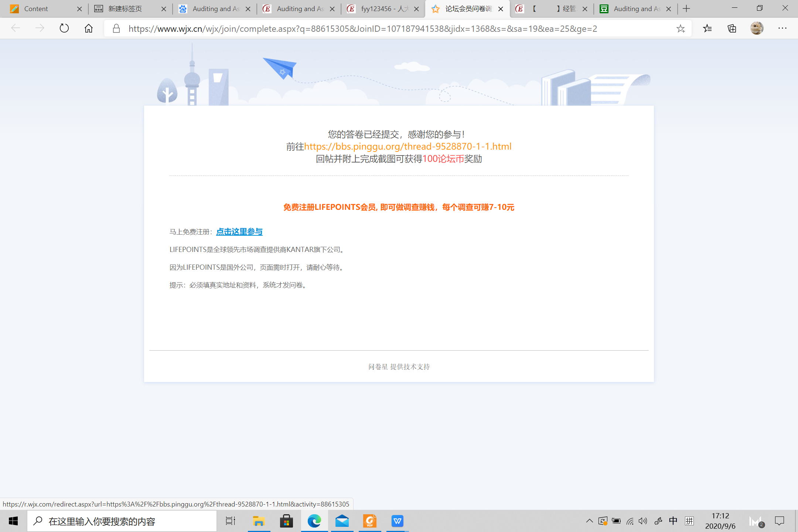Image resolution: width=798 pixels, height=532 pixels.
Task: View site security lock icon
Action: (116, 28)
